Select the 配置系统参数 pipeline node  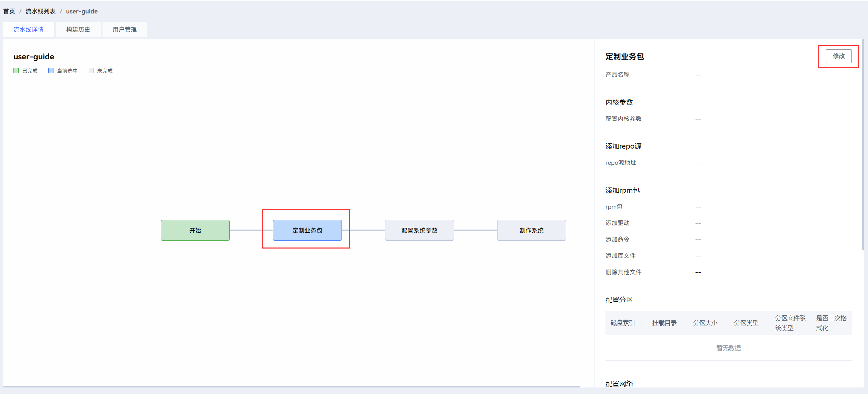tap(419, 230)
